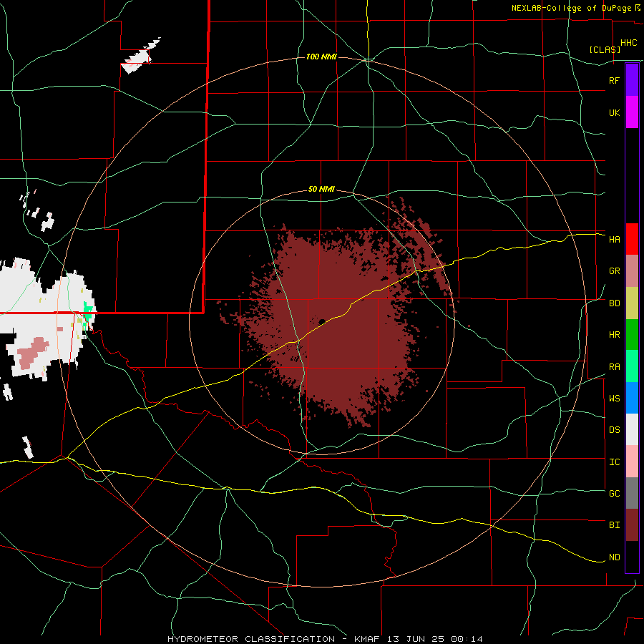644x644 pixels.
Task: Click the bright green rain pixels on western echo
Action: [87, 311]
